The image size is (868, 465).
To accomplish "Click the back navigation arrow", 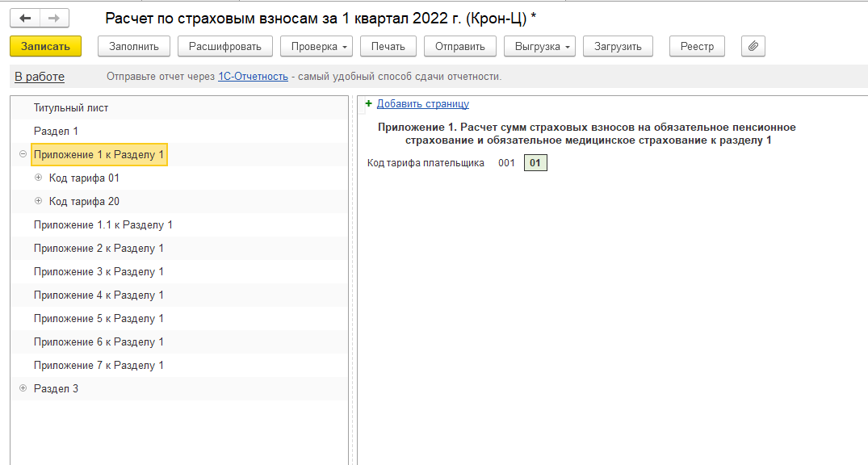I will click(x=25, y=18).
